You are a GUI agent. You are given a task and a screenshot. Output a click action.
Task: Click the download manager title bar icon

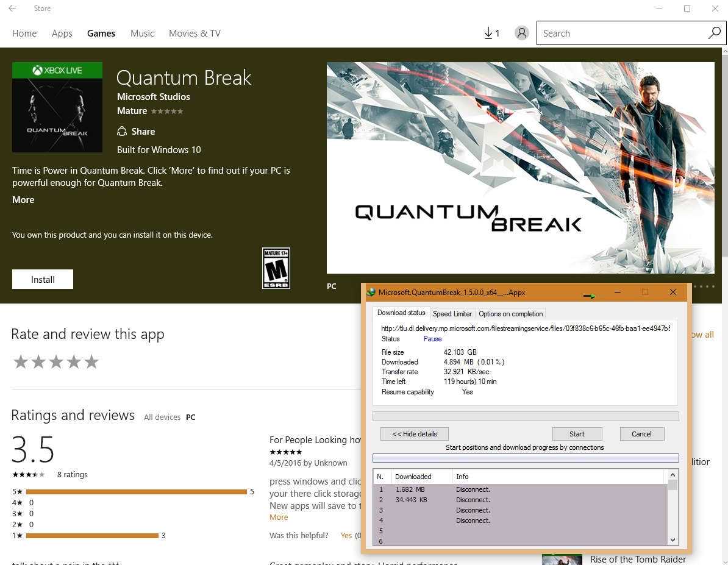tap(371, 293)
